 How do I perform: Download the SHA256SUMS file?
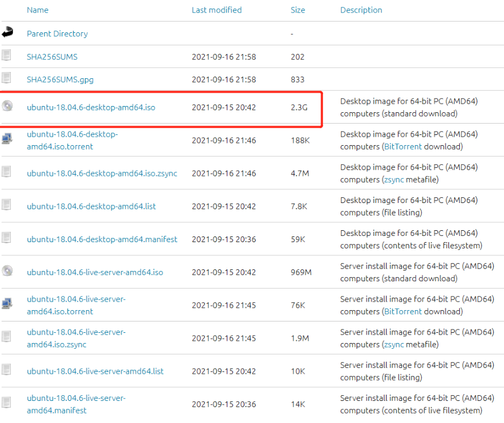(52, 57)
